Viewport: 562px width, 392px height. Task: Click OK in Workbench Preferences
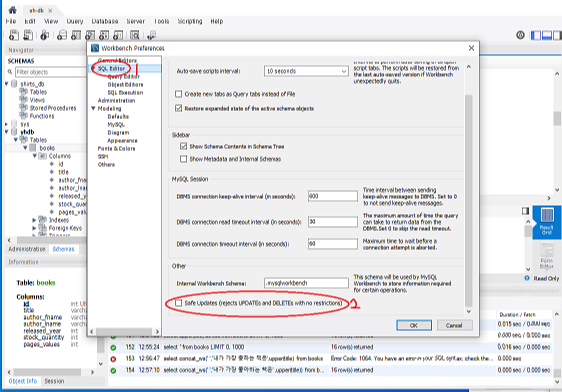(x=414, y=325)
